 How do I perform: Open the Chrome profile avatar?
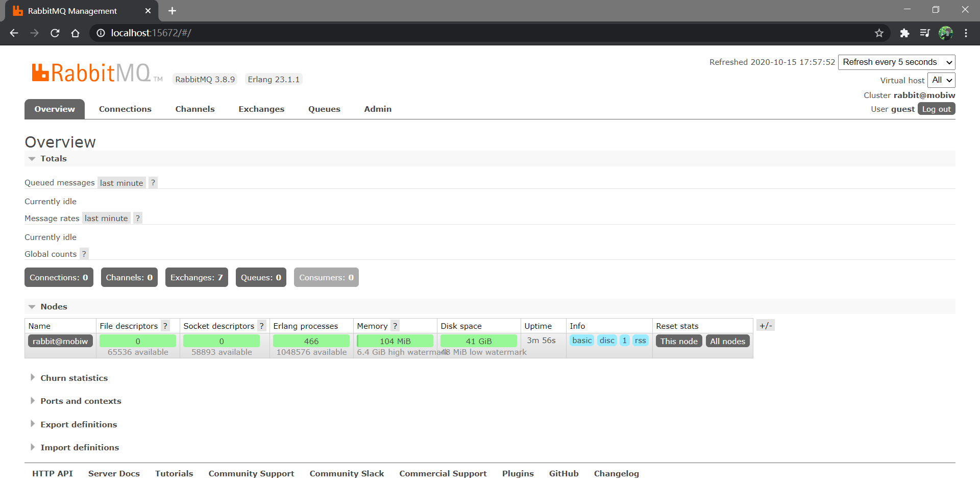(x=946, y=33)
